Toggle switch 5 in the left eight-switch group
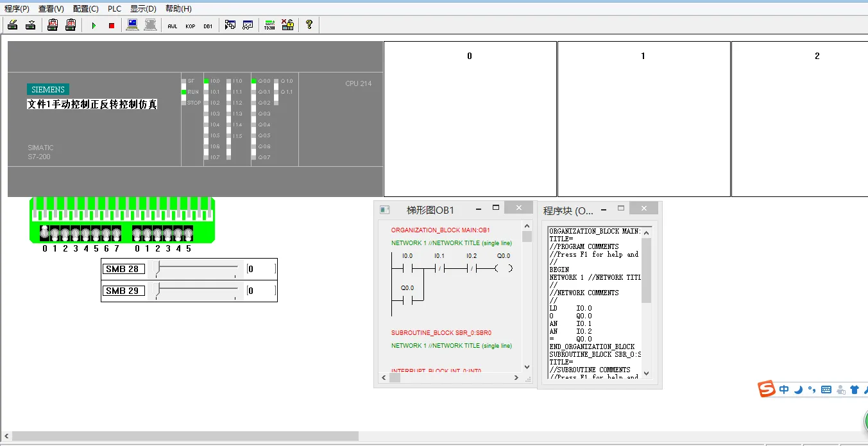This screenshot has width=868, height=446. point(96,233)
